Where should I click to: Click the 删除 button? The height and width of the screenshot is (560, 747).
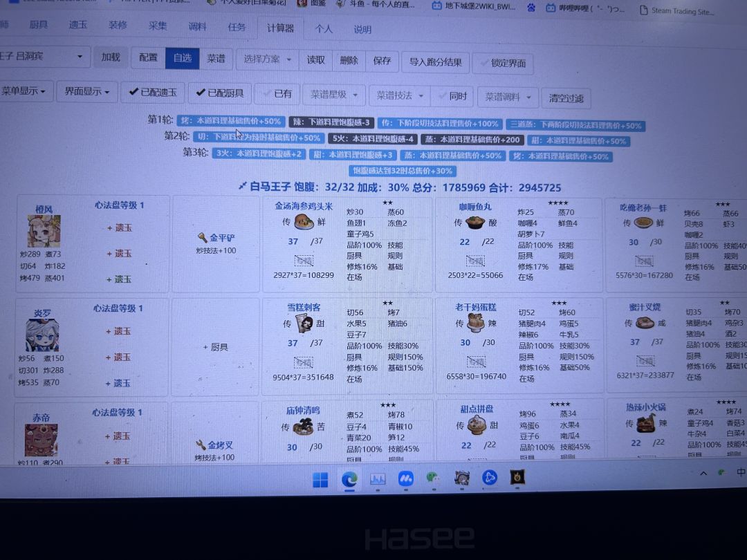(349, 60)
